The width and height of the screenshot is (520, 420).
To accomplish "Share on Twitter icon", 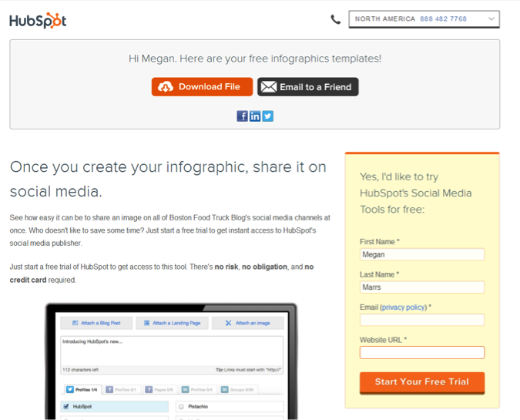I will pos(267,116).
